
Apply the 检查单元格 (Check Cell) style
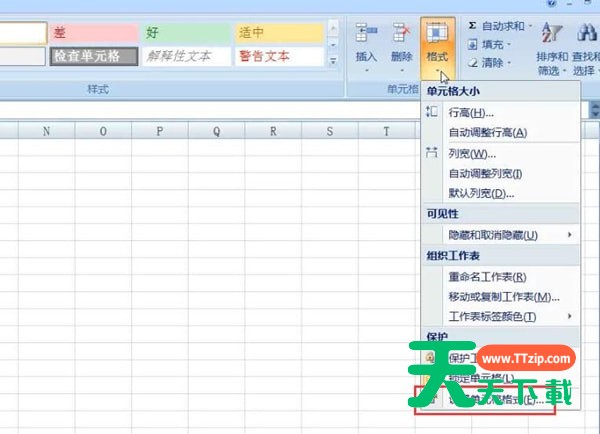pos(94,56)
